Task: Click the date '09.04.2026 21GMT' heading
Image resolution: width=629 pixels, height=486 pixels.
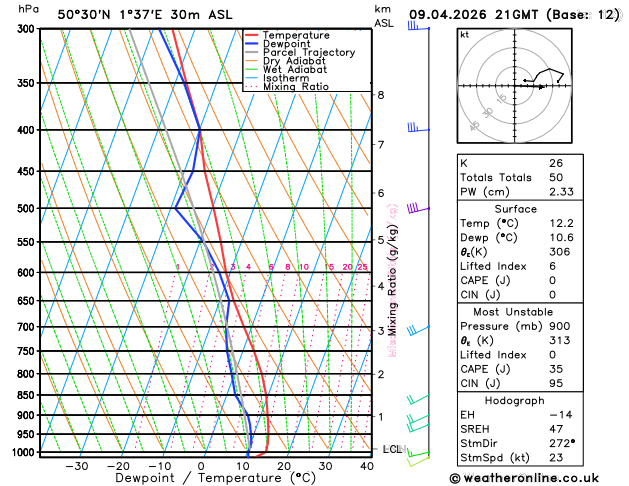Action: point(473,15)
